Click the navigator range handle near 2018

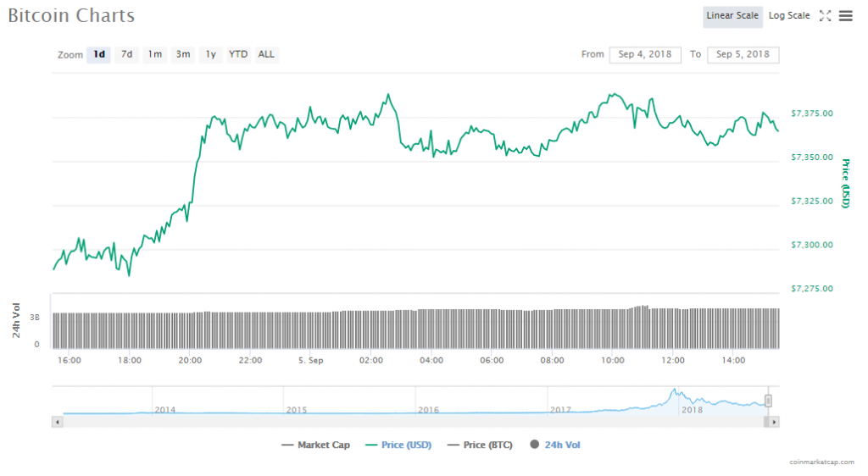[768, 401]
